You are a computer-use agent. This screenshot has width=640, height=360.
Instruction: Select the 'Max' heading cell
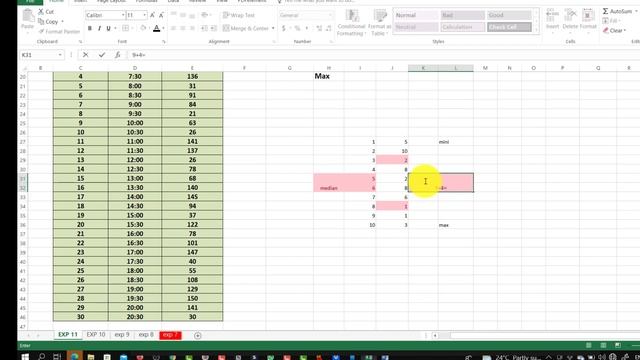coord(329,76)
